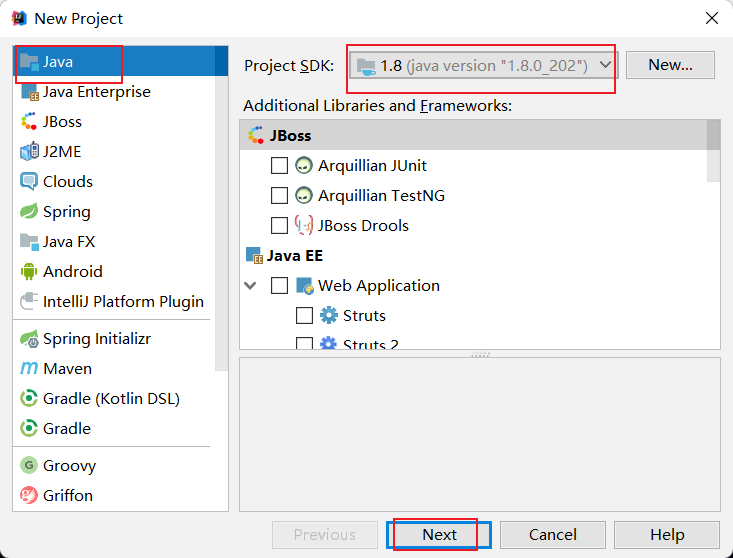Click the Arquillian TestNG alien icon

pyautogui.click(x=304, y=195)
